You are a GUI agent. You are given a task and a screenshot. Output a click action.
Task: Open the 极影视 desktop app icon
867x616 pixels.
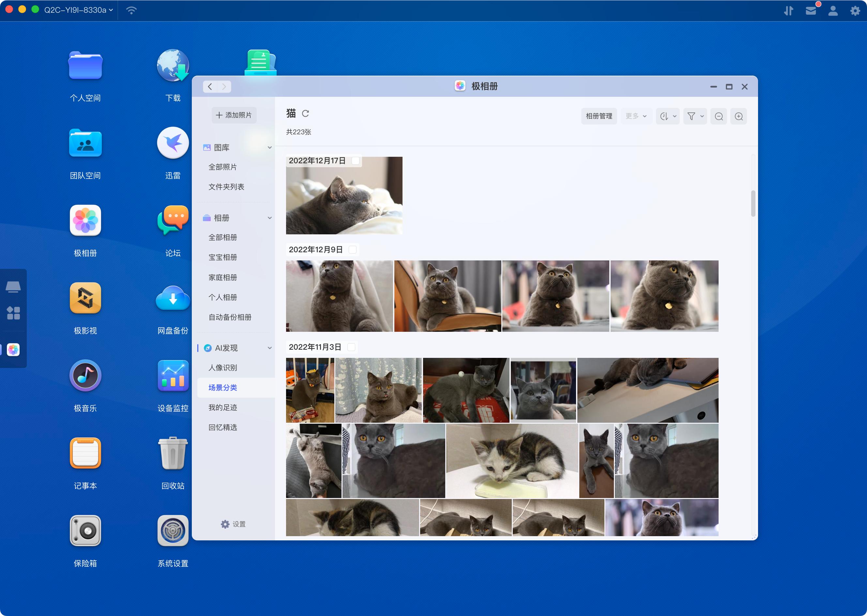click(x=85, y=298)
